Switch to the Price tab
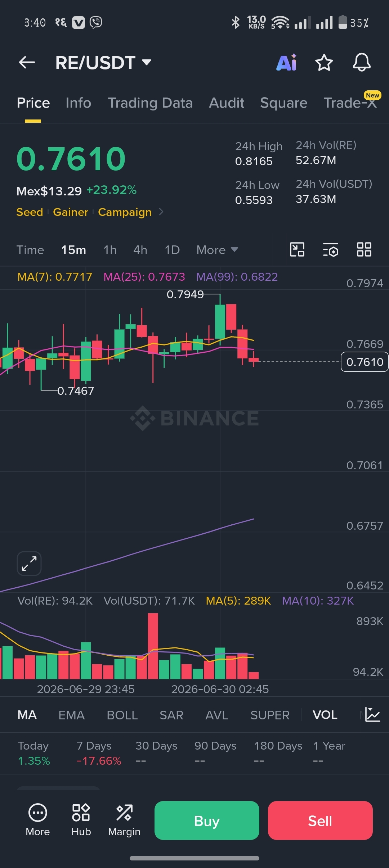 33,103
